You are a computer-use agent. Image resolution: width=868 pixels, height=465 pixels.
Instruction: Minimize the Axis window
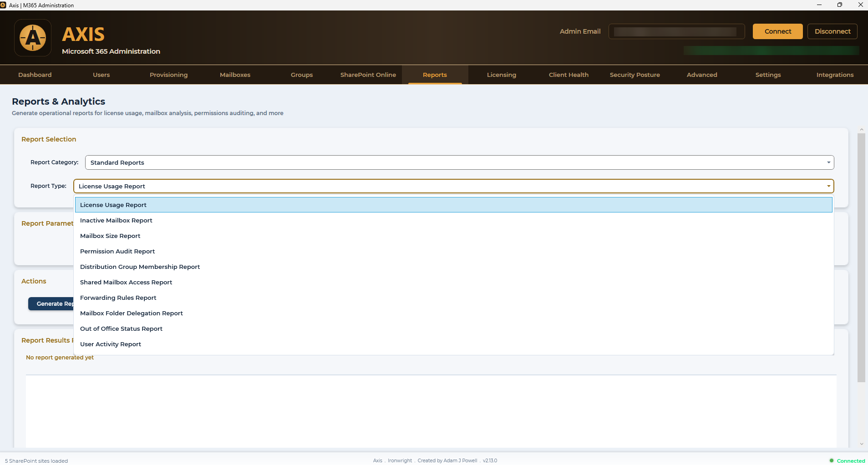[x=819, y=5]
